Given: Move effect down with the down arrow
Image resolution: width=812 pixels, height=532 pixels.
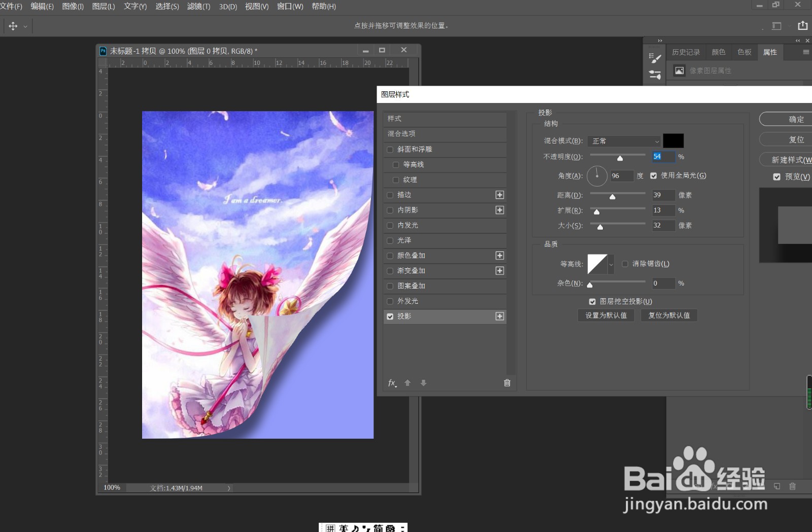Looking at the screenshot, I should (423, 383).
